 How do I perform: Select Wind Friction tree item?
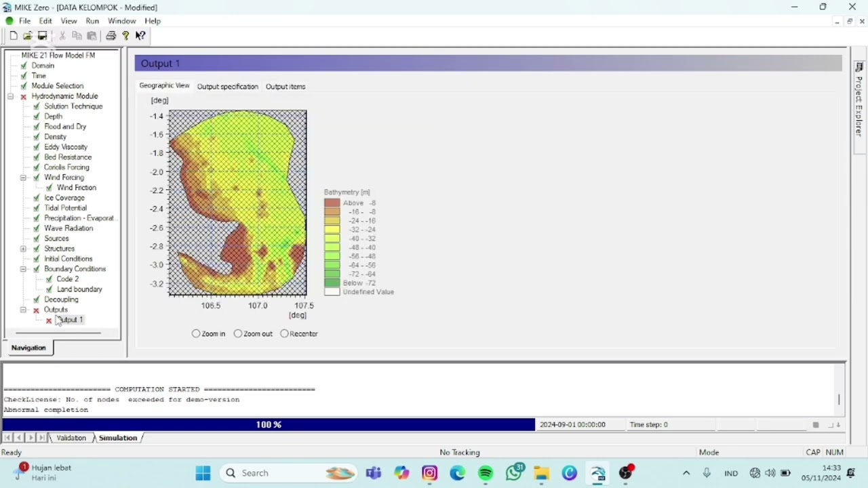(x=77, y=188)
